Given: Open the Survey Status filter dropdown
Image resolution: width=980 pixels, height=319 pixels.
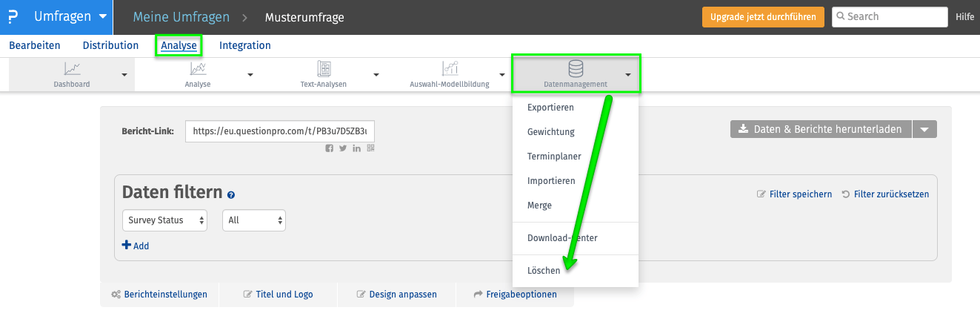Looking at the screenshot, I should click(x=164, y=220).
